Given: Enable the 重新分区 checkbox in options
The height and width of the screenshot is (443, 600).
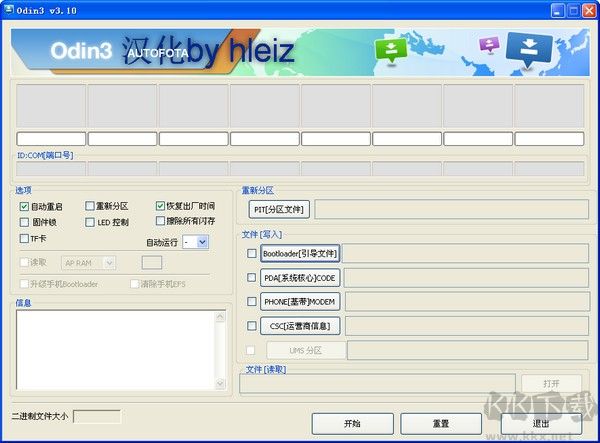Looking at the screenshot, I should click(x=90, y=206).
